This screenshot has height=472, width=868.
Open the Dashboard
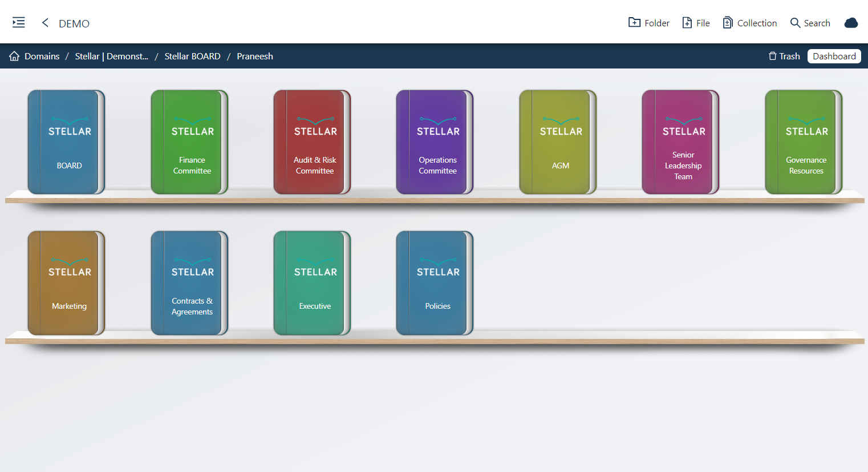point(834,56)
